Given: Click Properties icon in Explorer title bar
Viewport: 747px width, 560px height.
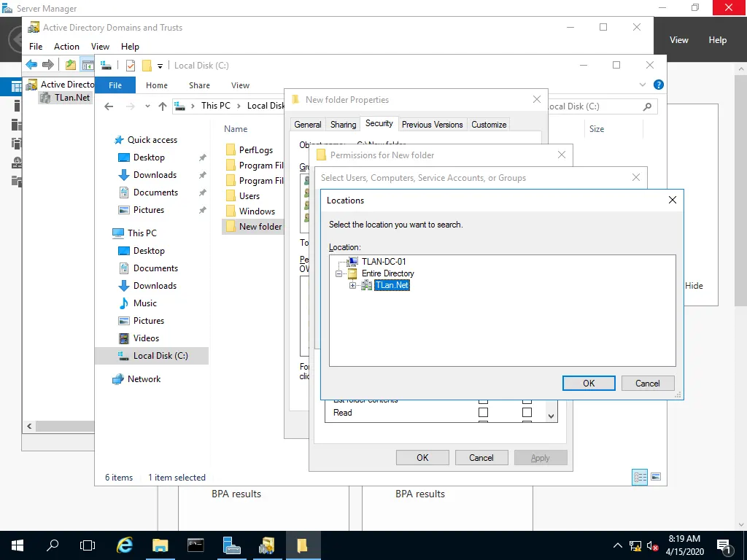Looking at the screenshot, I should click(131, 66).
